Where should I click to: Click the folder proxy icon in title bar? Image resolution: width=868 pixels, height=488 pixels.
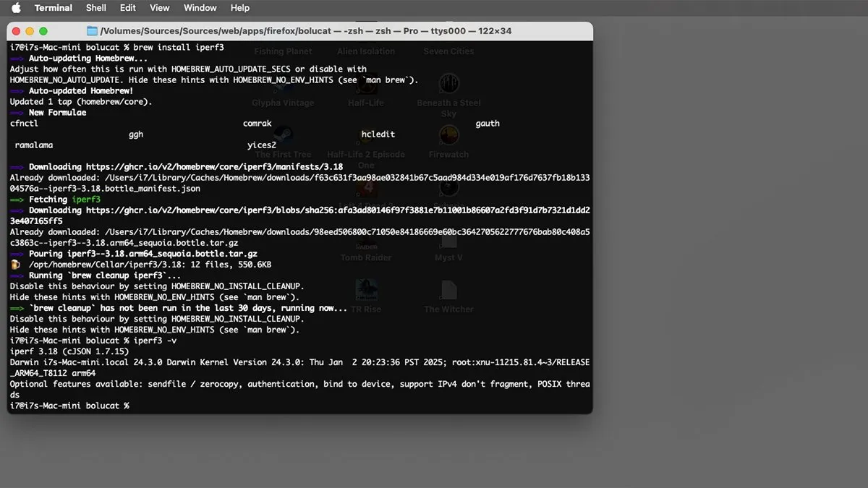(92, 31)
